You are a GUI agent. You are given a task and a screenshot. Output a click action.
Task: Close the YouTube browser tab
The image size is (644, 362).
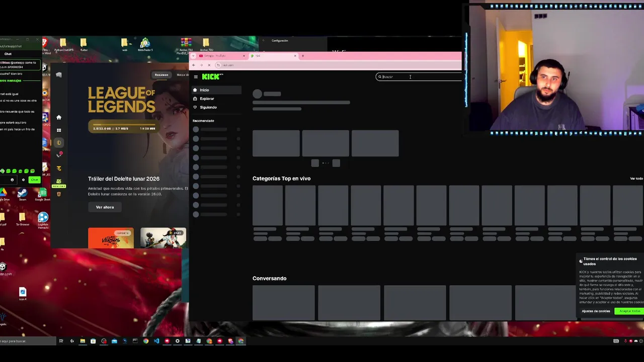click(x=244, y=56)
